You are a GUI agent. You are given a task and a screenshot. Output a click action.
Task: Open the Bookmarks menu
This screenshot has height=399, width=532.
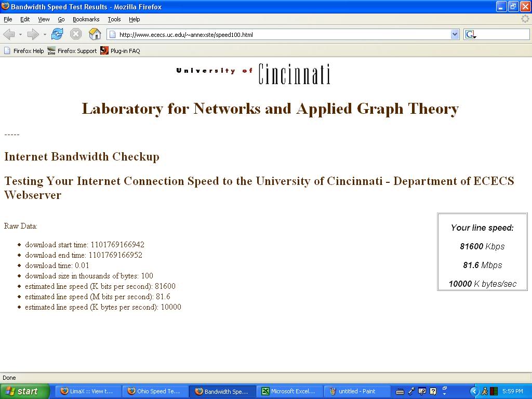point(86,19)
